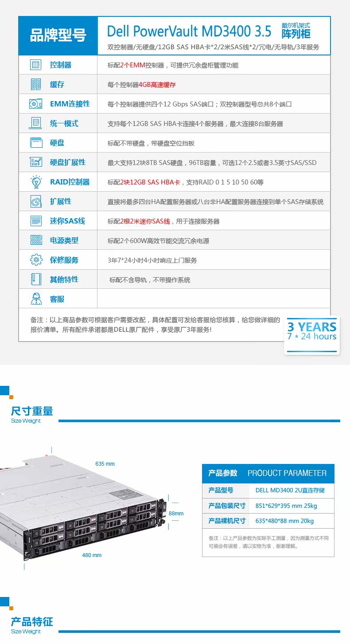Click the 标配2个600W高效节能交流冗余电源 text
This screenshot has width=350, height=644.
click(158, 241)
